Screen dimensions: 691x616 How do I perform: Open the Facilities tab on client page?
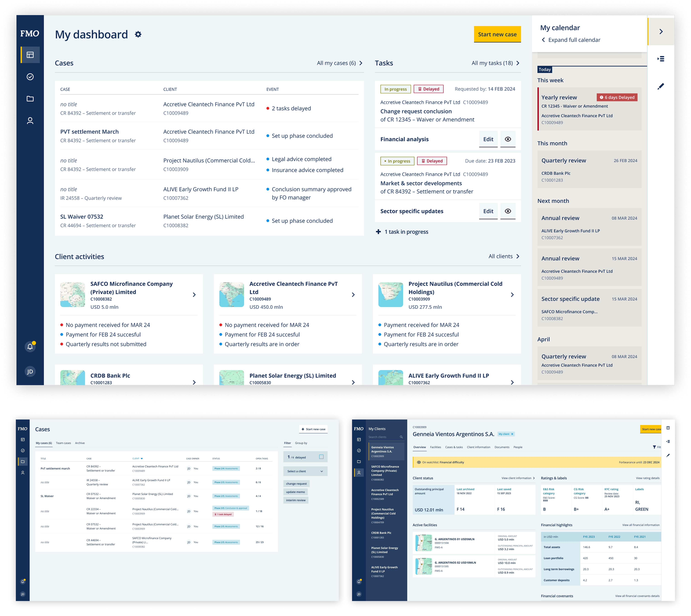pos(435,447)
